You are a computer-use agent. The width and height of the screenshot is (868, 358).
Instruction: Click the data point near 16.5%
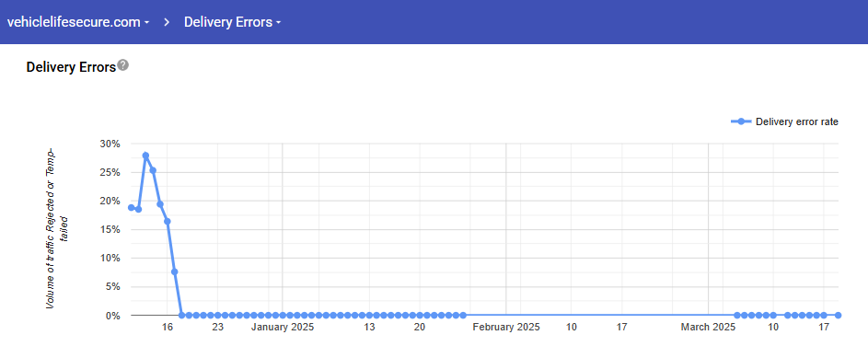(168, 221)
